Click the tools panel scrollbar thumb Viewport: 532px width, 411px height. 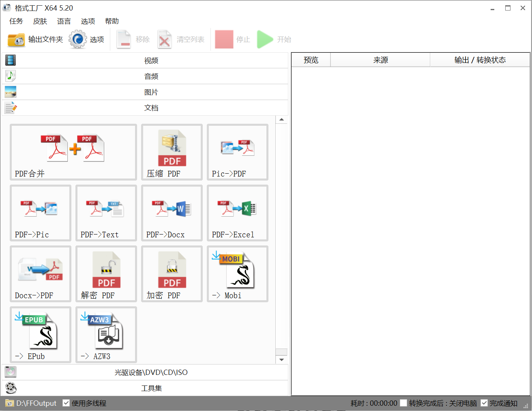(281, 352)
